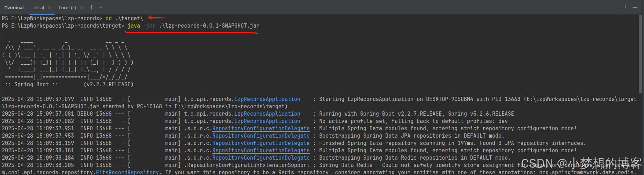Open LzpRecordsApplication link in No active profile line

coord(267,121)
